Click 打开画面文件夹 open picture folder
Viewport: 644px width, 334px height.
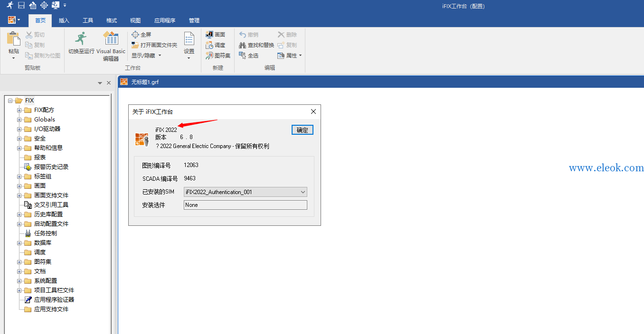(x=154, y=45)
